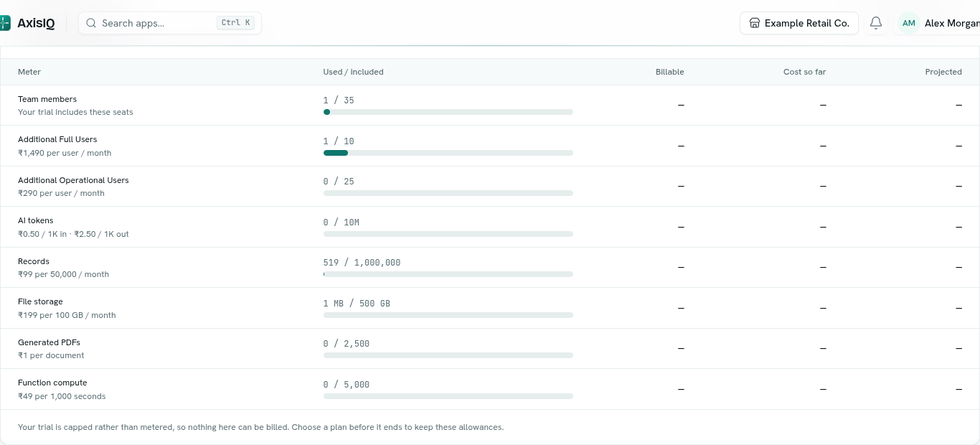This screenshot has height=445, width=980.
Task: Click the Additional Full Users usage bar
Action: tap(448, 153)
